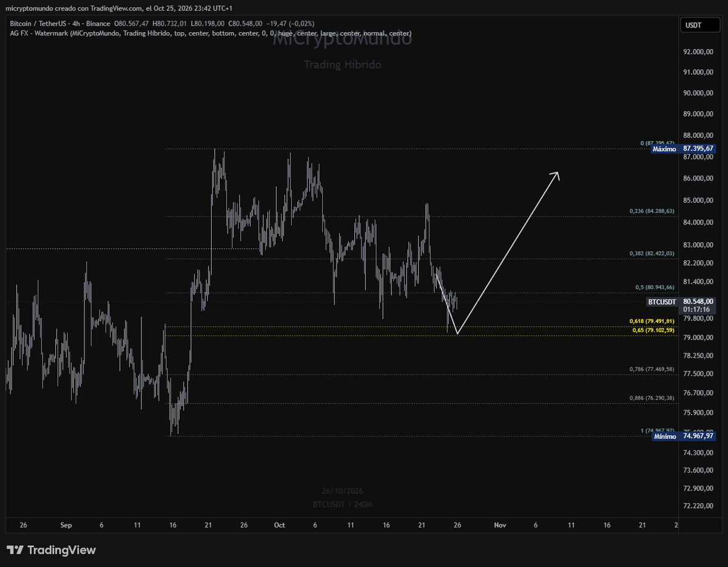The image size is (728, 567).
Task: Select the Bitcoin / TetherUS symbol title
Action: (38, 24)
